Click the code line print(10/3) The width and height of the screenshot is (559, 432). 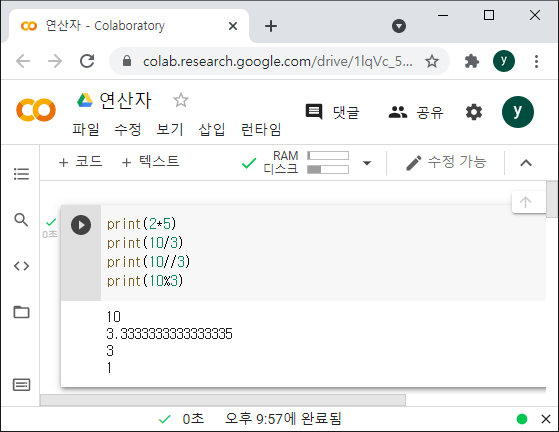click(145, 243)
